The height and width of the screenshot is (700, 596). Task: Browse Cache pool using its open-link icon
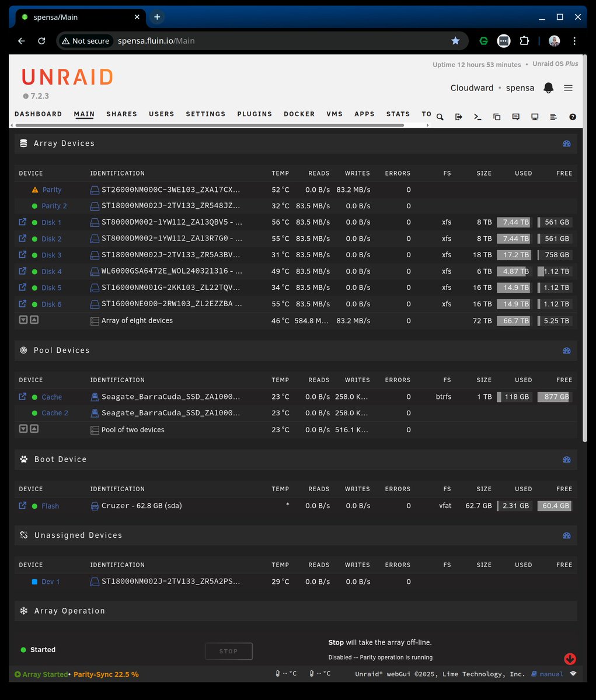23,396
